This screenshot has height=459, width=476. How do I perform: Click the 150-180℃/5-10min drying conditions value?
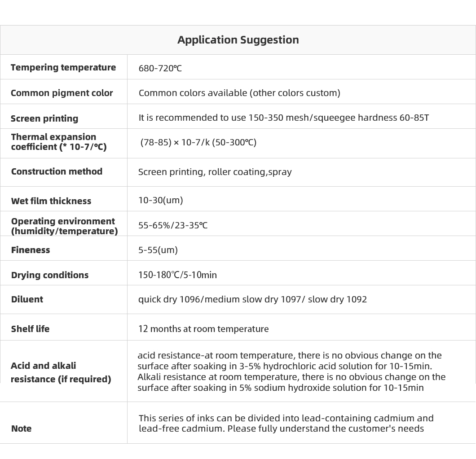click(177, 275)
